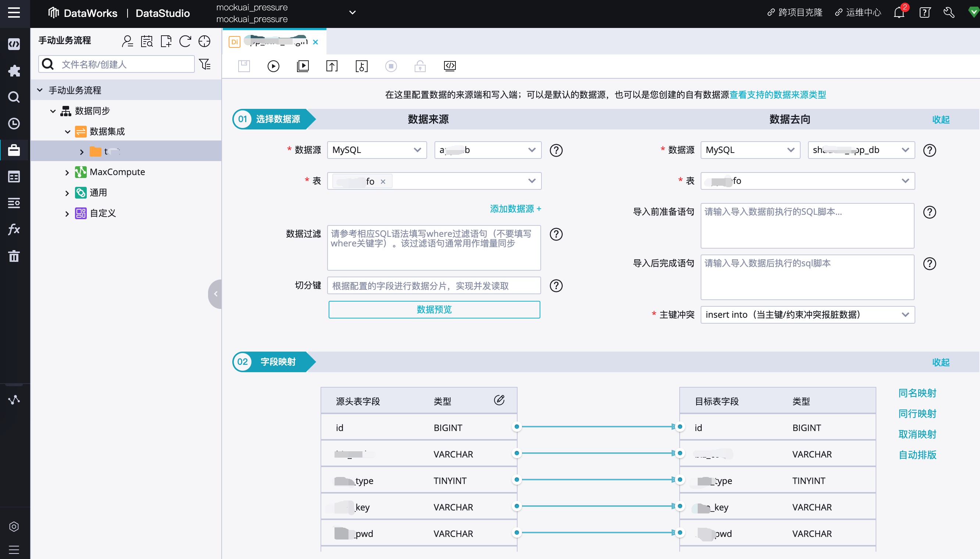The height and width of the screenshot is (559, 980).
Task: Click the edit pencil icon on source fields
Action: (499, 400)
